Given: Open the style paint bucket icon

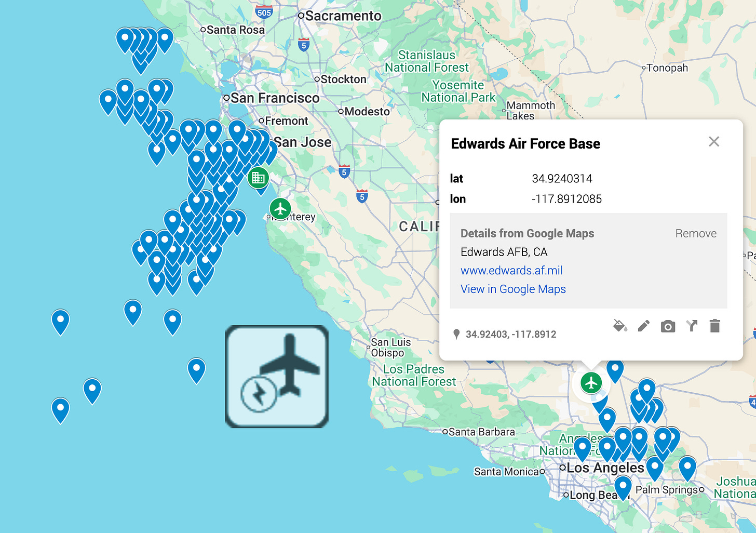Looking at the screenshot, I should (620, 326).
